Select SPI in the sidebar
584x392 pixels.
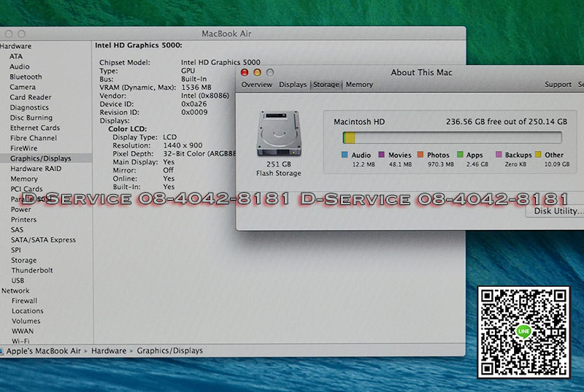tap(16, 250)
